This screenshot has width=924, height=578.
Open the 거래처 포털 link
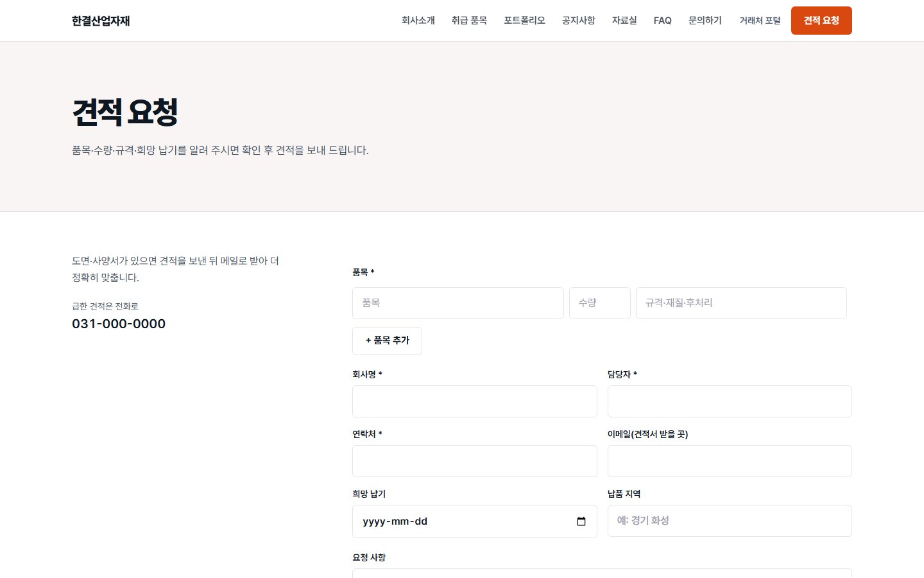(760, 21)
